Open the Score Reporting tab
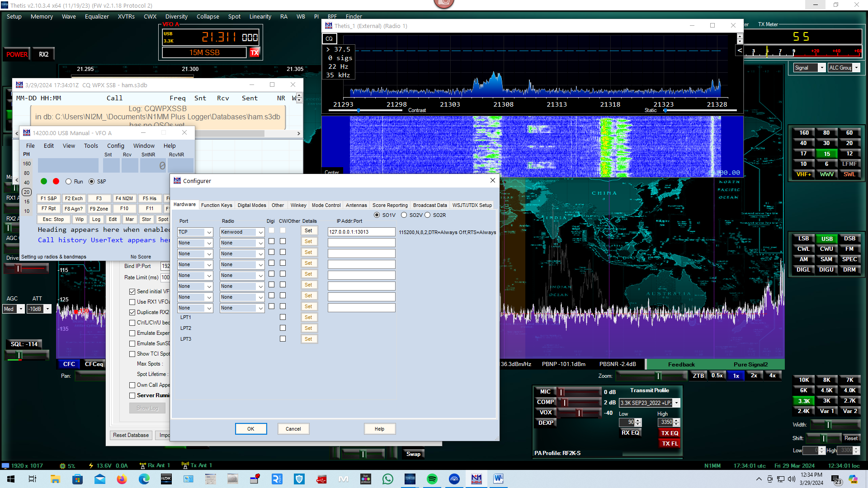The image size is (868, 488). click(390, 205)
